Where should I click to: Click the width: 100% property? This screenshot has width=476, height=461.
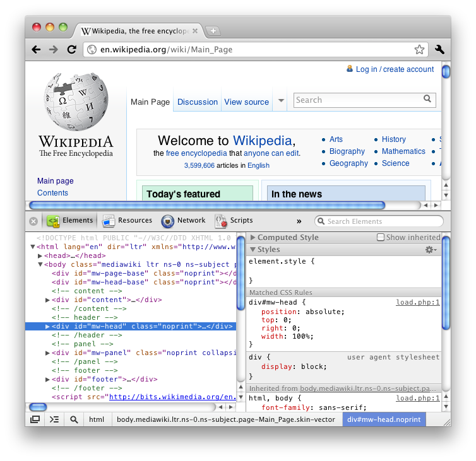tap(287, 336)
